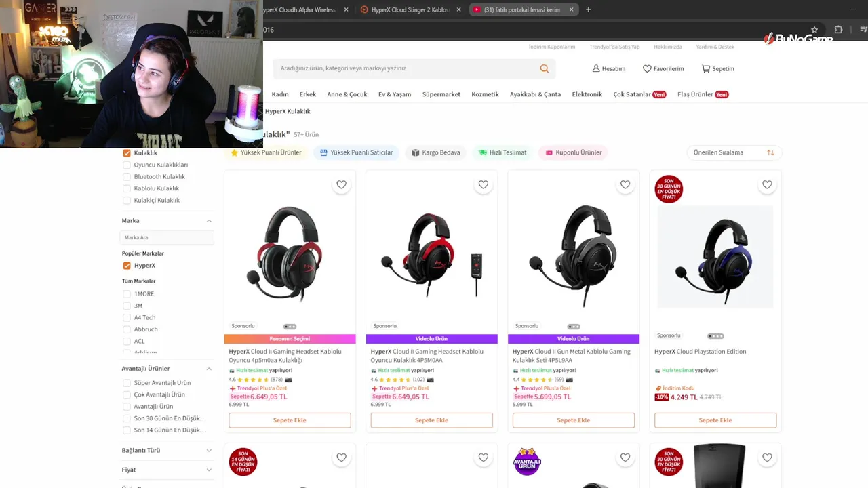Favorite the Cloud II Gun Metal headset

(625, 184)
